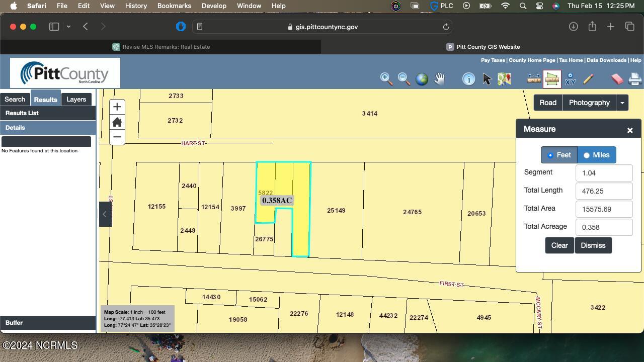Image resolution: width=644 pixels, height=362 pixels.
Task: Open the print map tool
Action: 634,78
